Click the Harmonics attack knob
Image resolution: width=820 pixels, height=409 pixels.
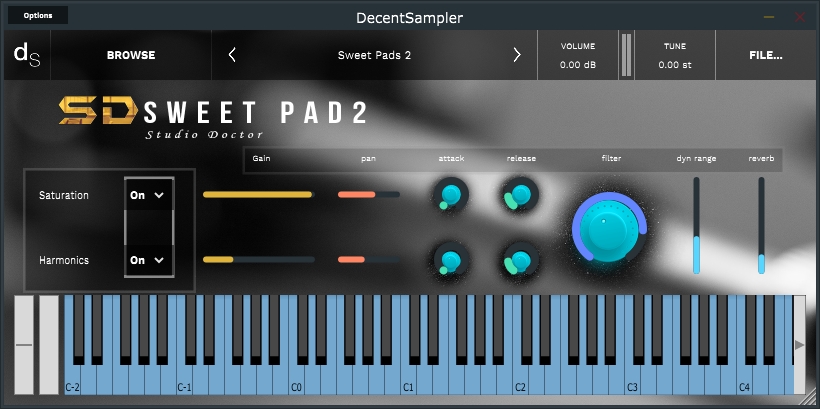click(x=450, y=260)
